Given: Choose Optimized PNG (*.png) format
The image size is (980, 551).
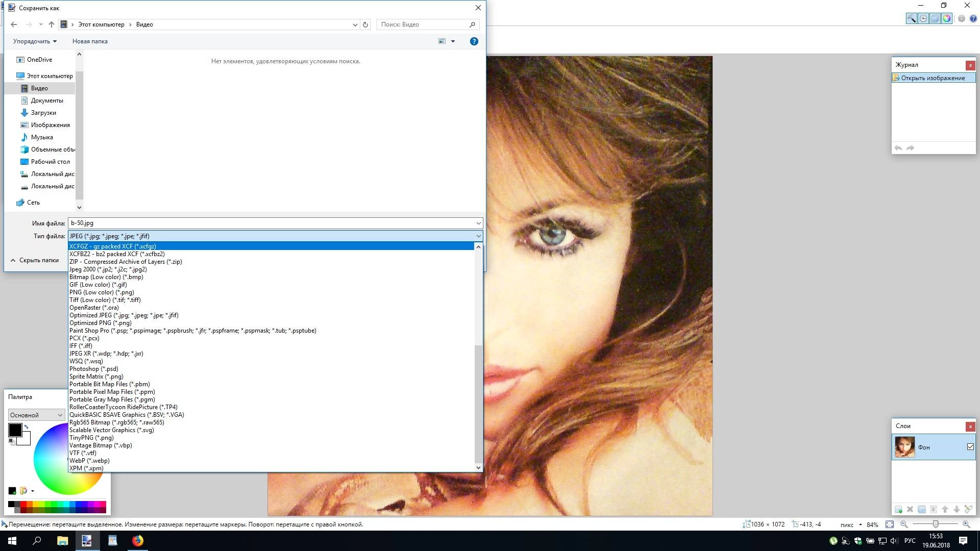Looking at the screenshot, I should click(272, 323).
